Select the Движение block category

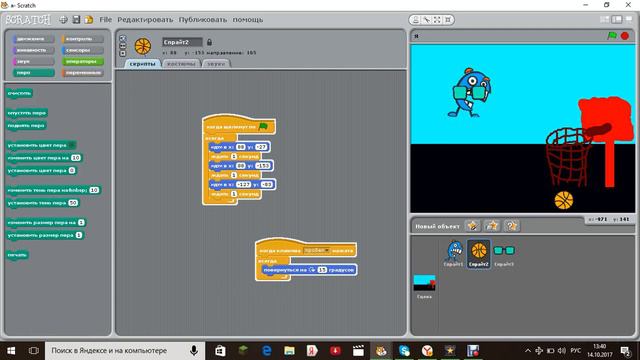point(33,39)
